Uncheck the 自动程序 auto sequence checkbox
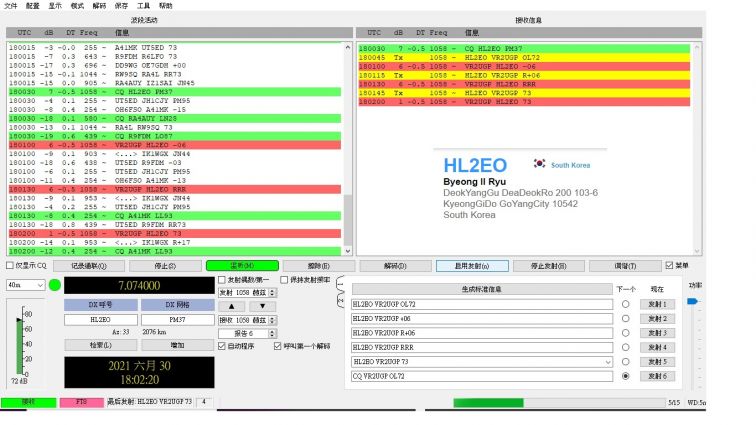756x425 pixels. click(222, 346)
